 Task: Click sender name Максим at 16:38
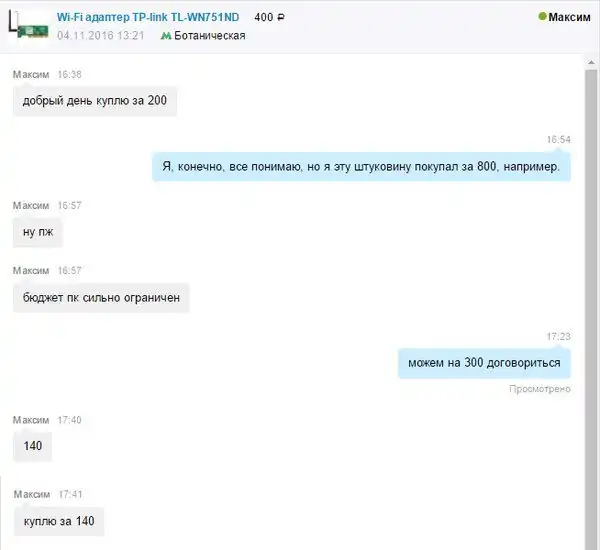click(x=31, y=74)
